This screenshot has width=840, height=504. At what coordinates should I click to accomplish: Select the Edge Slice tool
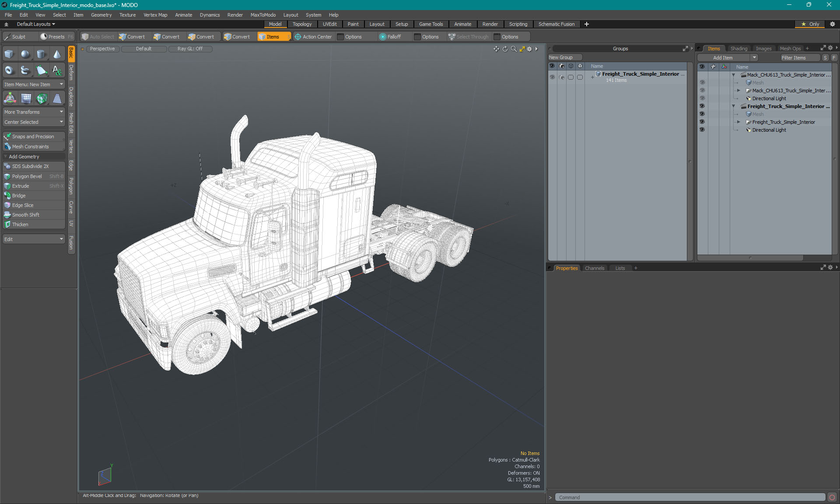34,205
